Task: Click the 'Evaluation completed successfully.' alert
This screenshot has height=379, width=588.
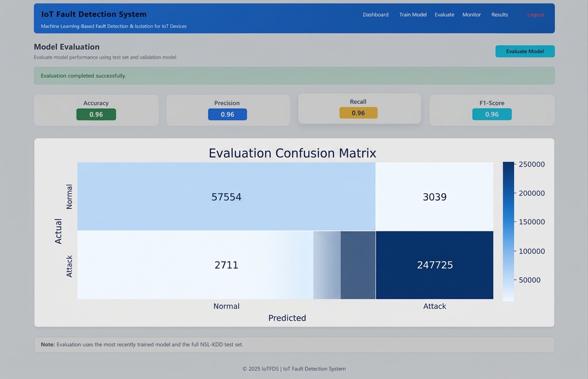Action: 294,76
